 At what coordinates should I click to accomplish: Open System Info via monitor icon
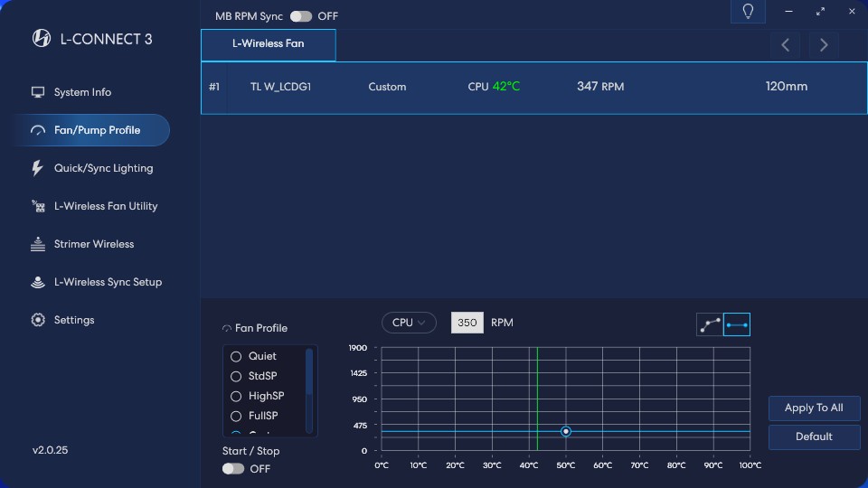tap(38, 92)
